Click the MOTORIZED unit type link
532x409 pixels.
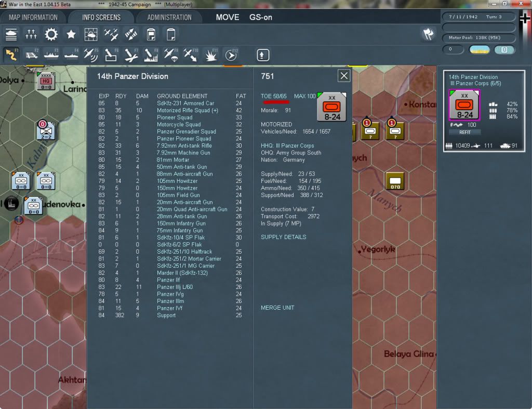click(276, 124)
